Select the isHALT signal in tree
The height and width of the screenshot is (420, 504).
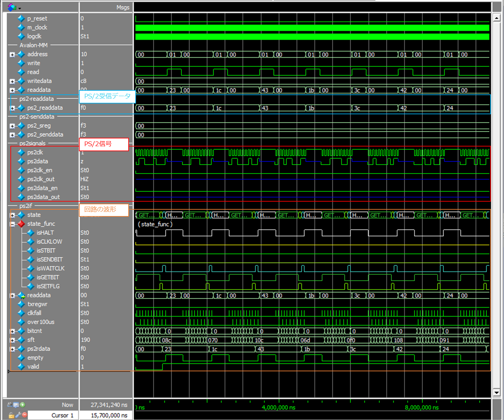point(45,233)
